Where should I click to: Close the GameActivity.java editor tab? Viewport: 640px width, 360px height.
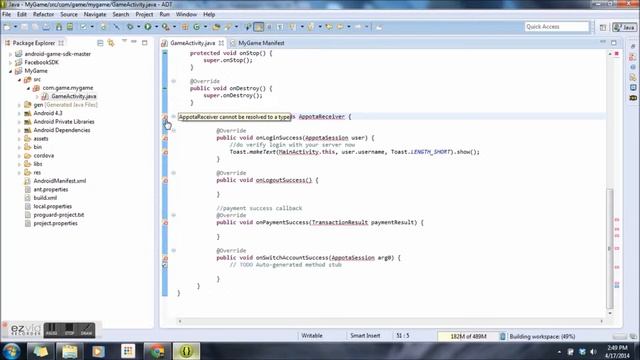221,43
